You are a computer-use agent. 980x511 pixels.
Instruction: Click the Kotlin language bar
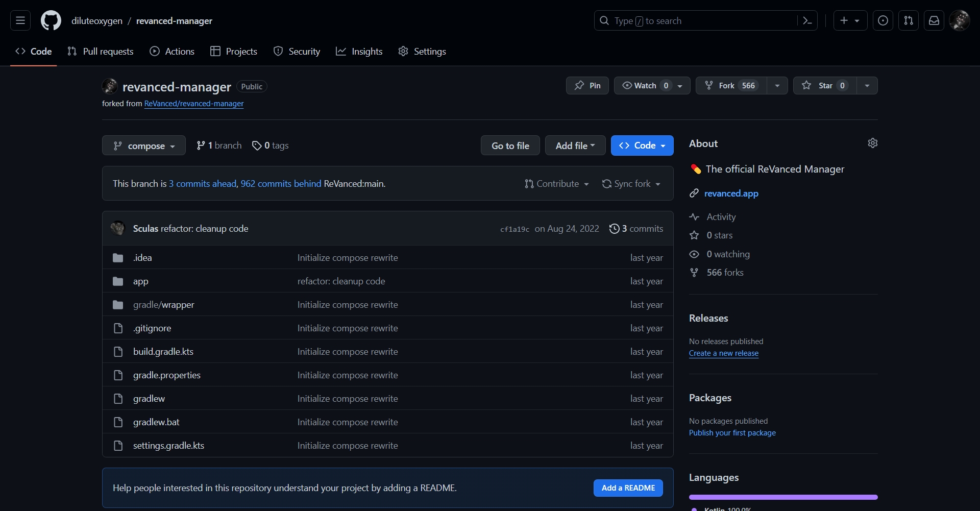[x=783, y=497]
